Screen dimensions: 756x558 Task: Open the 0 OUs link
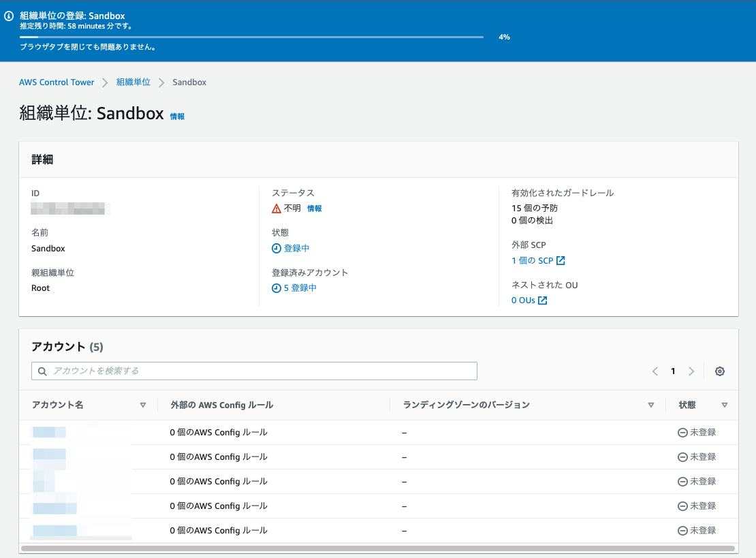click(x=523, y=300)
